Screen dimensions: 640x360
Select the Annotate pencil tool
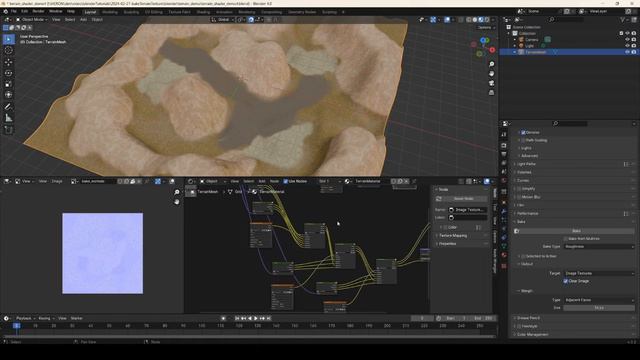[8, 107]
